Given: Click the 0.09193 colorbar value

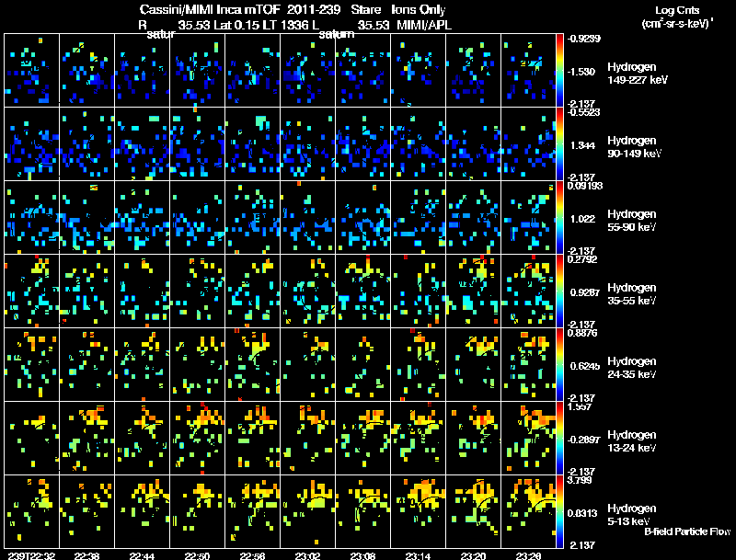Looking at the screenshot, I should click(x=585, y=186).
